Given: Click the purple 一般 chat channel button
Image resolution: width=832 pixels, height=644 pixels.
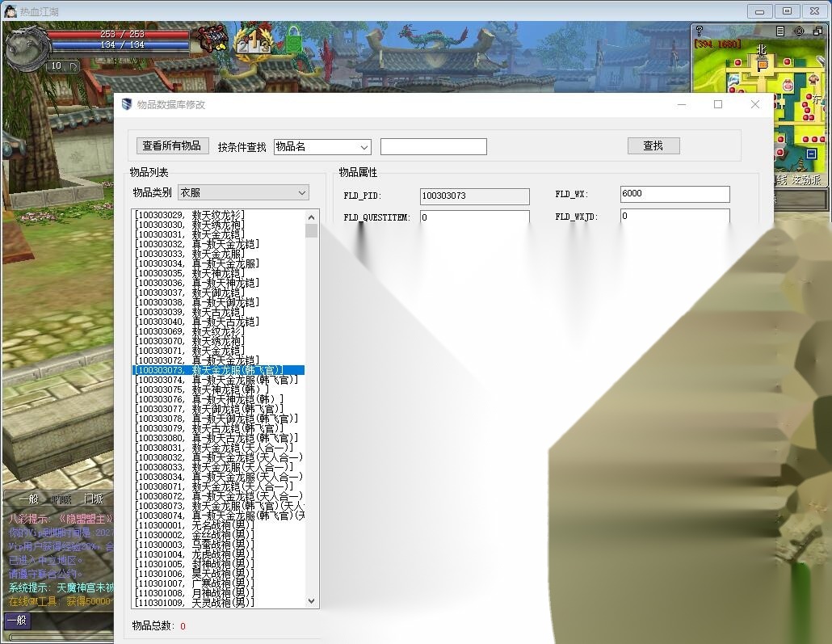Looking at the screenshot, I should tap(18, 620).
